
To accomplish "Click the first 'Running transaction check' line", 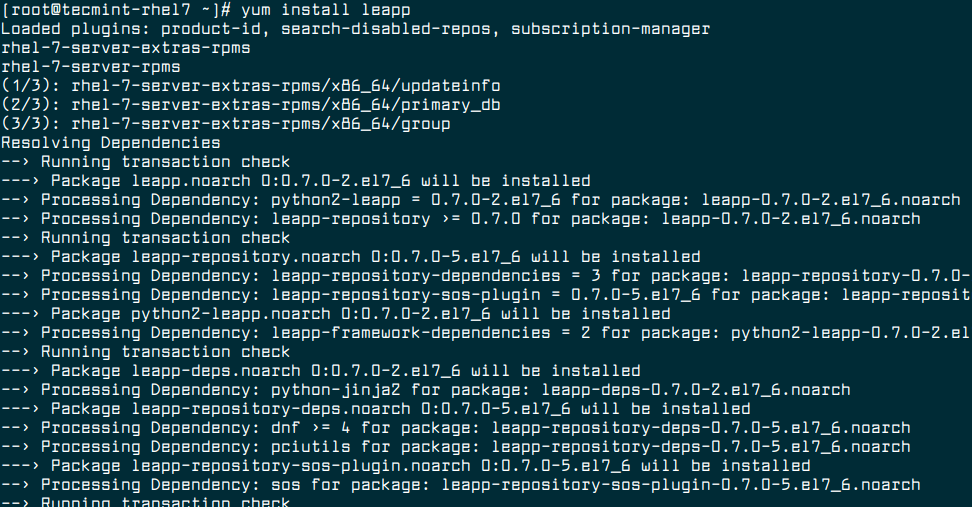I will pos(146,162).
